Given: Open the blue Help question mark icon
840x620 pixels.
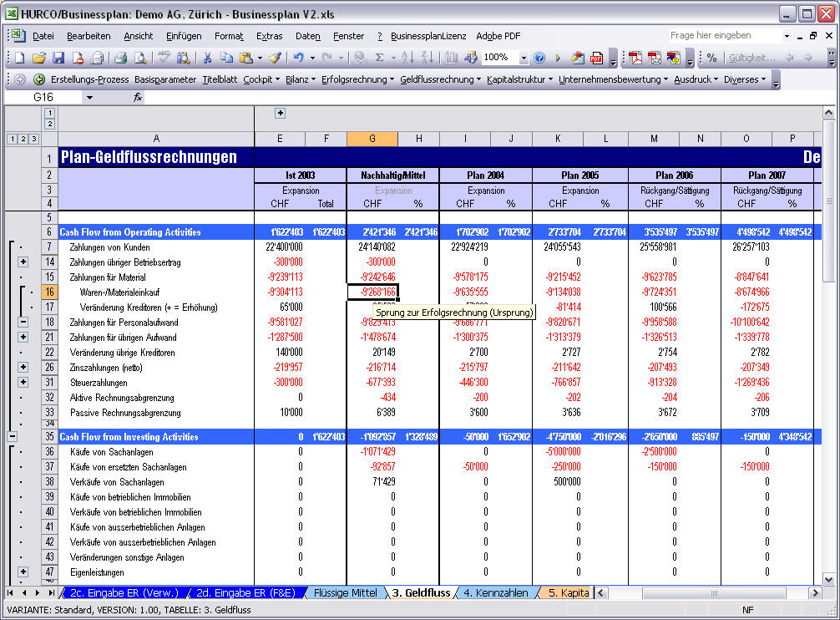Looking at the screenshot, I should pos(539,58).
